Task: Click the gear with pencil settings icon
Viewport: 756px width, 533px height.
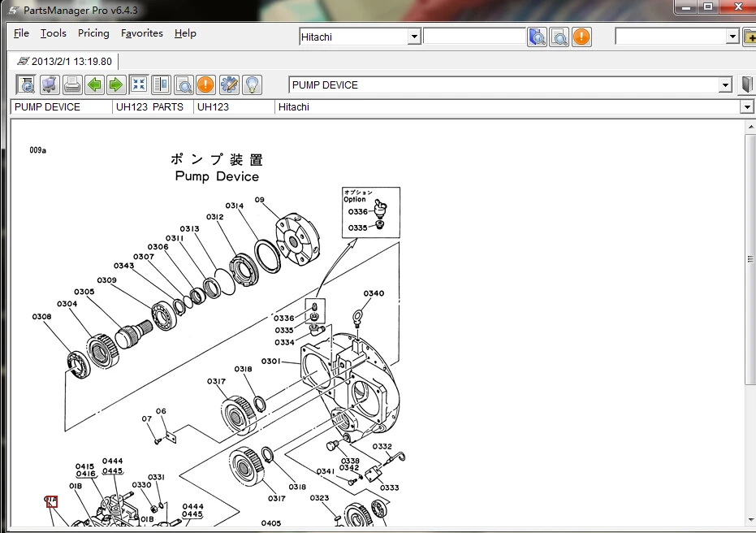Action: point(229,84)
